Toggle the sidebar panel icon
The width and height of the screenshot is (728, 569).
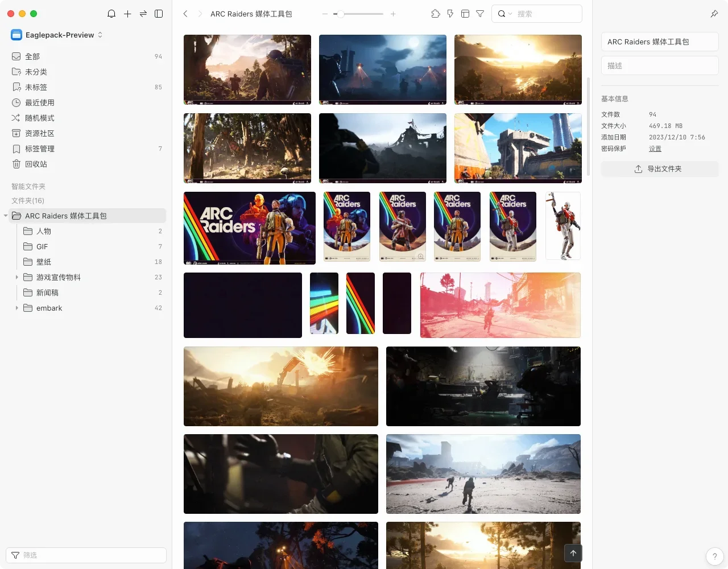coord(159,14)
